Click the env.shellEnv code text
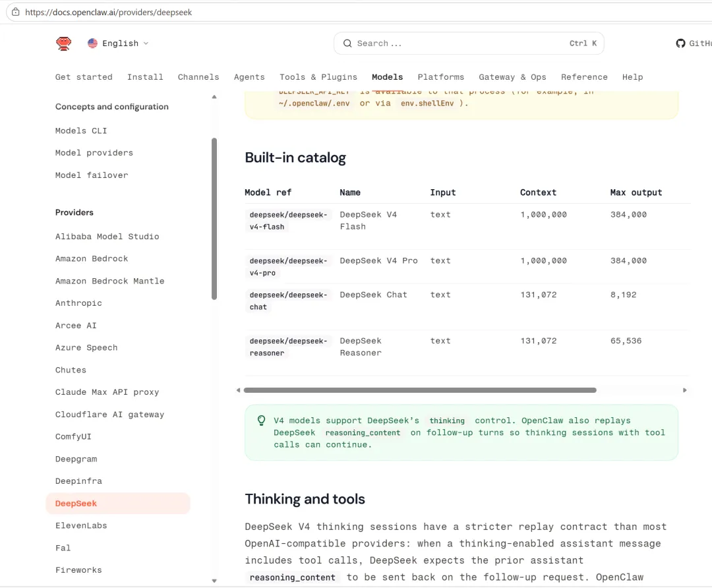Screen dimensions: 712x588 427,103
